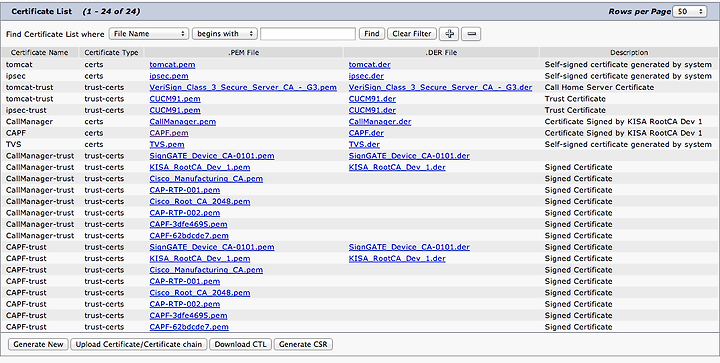Remove a filter row with minus icon

tap(471, 34)
